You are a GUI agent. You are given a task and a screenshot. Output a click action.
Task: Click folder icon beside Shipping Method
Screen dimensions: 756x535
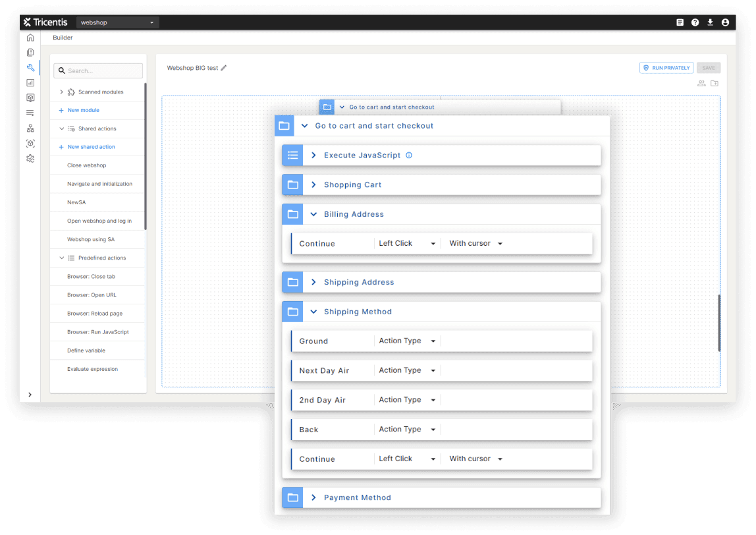(292, 312)
